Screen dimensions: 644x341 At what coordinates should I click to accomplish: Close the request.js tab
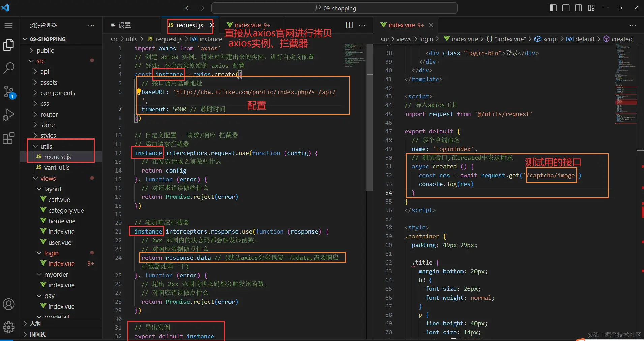212,25
